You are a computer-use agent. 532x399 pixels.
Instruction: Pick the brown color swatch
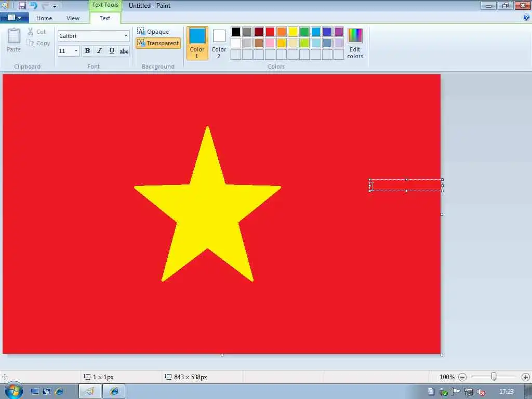pyautogui.click(x=259, y=43)
